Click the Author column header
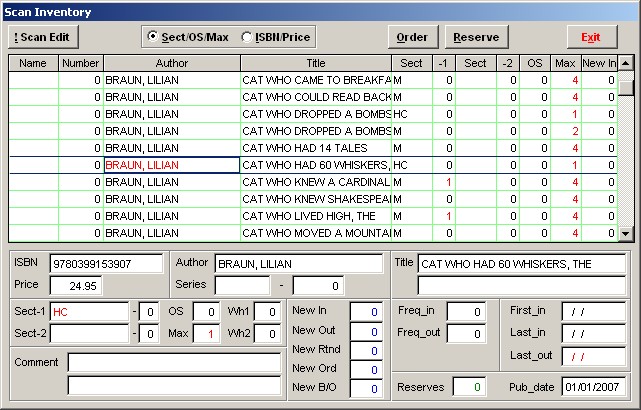The width and height of the screenshot is (641, 410). (171, 63)
